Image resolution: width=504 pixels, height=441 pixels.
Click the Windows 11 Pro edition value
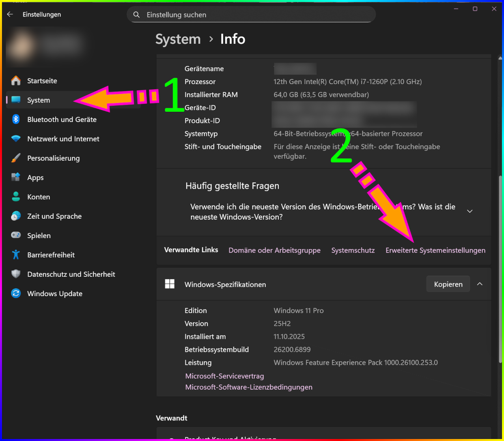click(x=299, y=310)
